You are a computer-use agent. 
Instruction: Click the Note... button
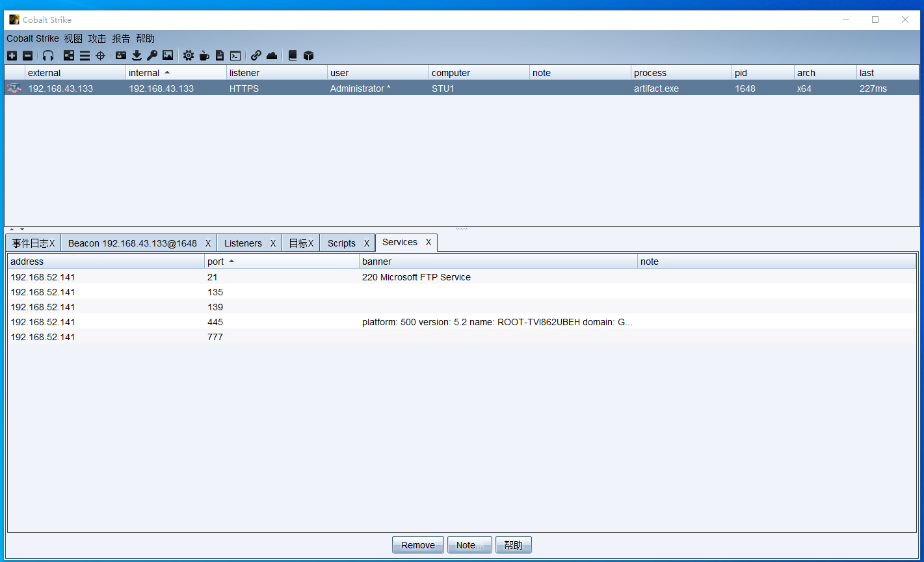pos(469,545)
